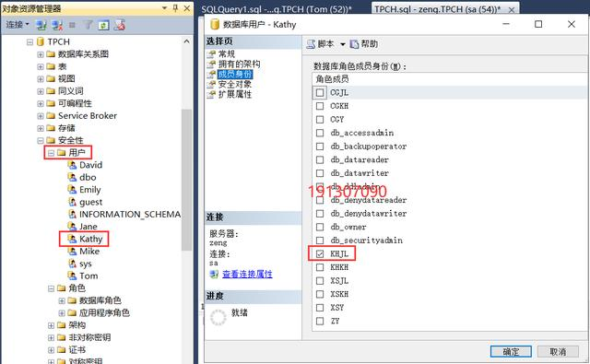590x364 pixels.
Task: Click the refresh toolbar icon
Action: tap(103, 25)
